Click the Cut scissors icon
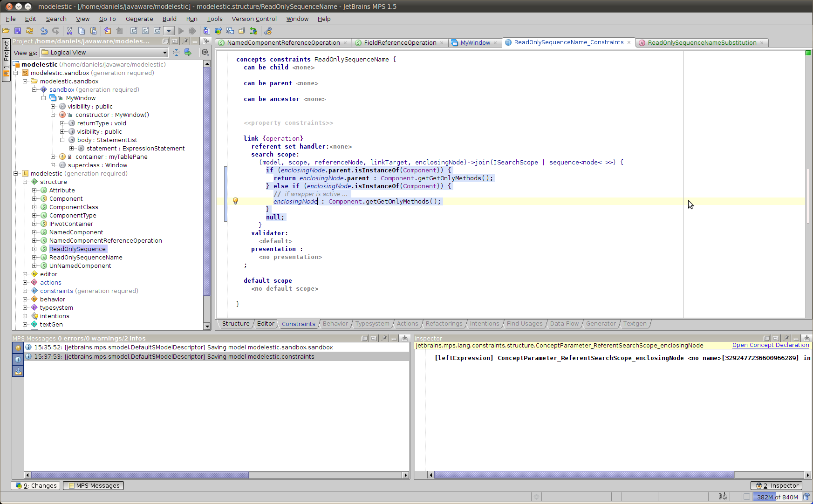813x504 pixels. [69, 31]
